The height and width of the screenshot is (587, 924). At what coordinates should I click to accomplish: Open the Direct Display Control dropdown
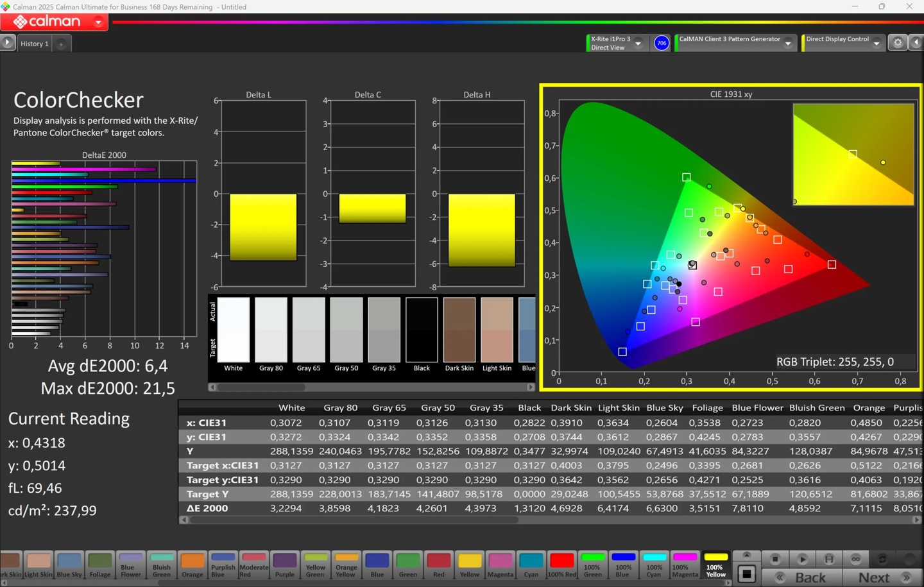[876, 44]
